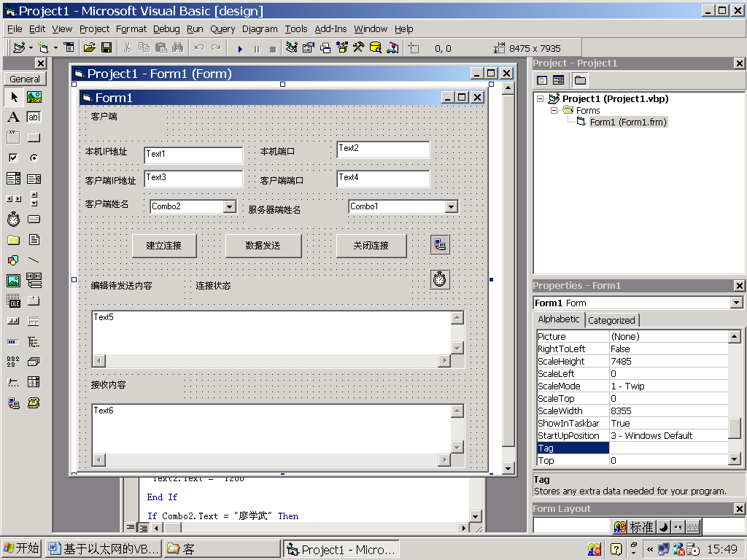
Task: Select the Timer control placed on Form1
Action: [440, 279]
